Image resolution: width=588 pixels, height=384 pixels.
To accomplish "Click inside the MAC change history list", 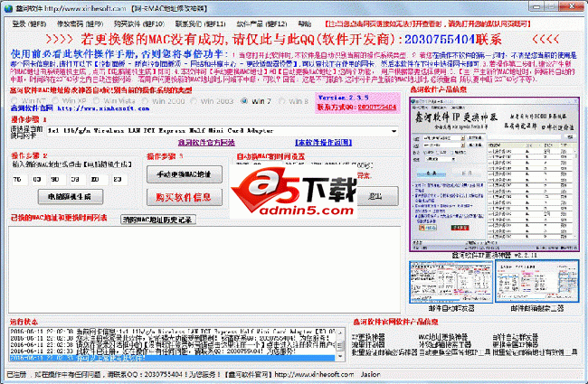I will (204, 269).
